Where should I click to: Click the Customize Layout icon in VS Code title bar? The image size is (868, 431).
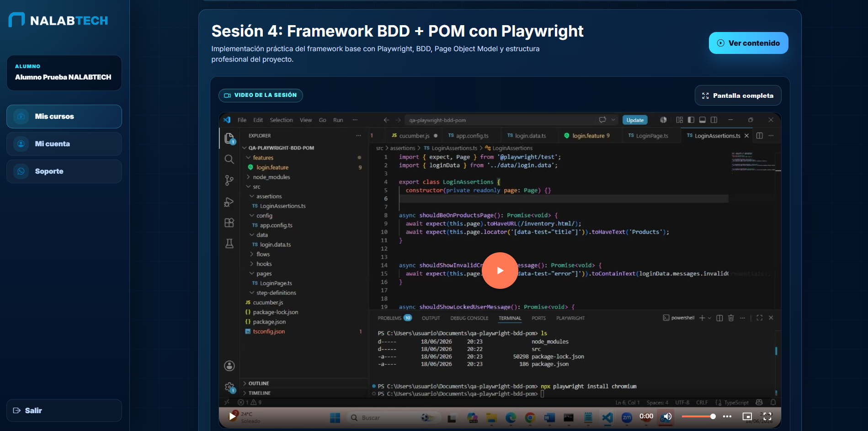[680, 120]
